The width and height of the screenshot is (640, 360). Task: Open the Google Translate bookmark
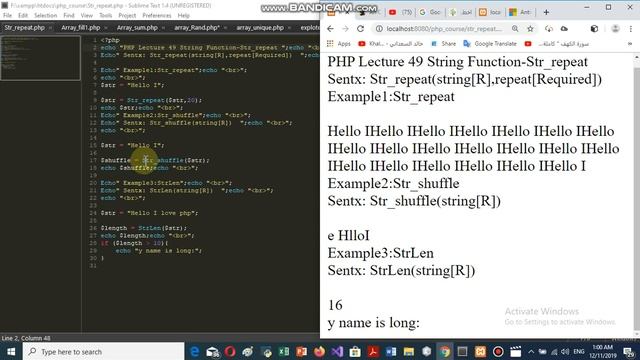[x=490, y=44]
